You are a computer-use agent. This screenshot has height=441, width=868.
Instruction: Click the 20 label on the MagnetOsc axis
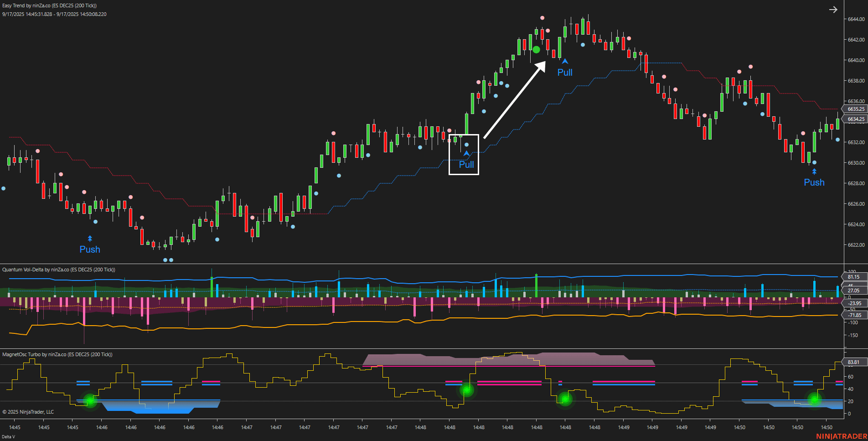click(851, 401)
